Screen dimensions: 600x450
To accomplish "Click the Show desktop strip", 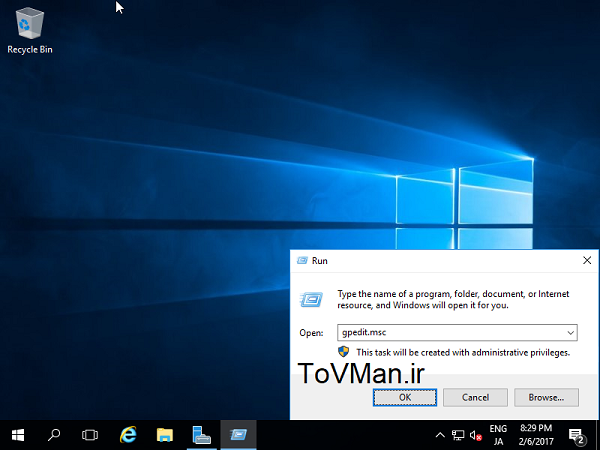I will (598, 435).
